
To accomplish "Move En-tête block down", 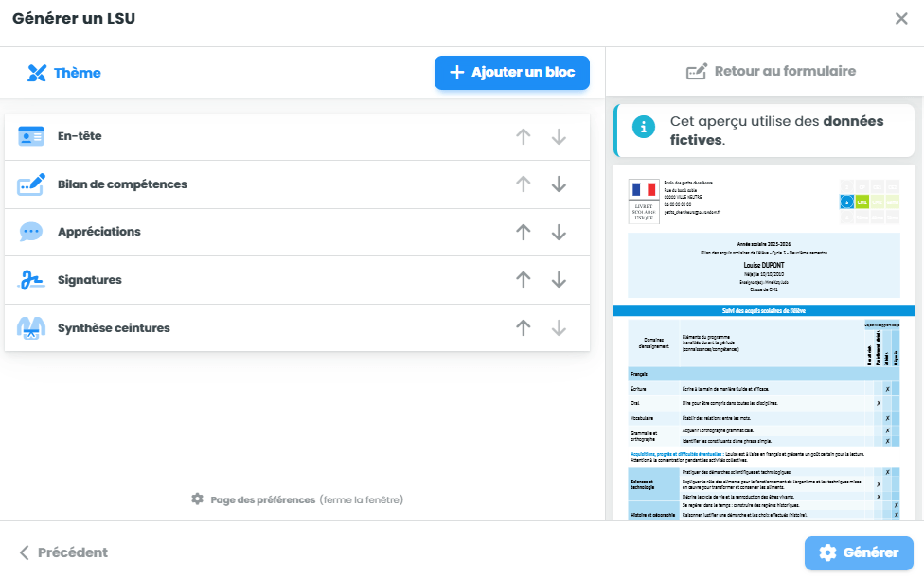I will point(559,136).
